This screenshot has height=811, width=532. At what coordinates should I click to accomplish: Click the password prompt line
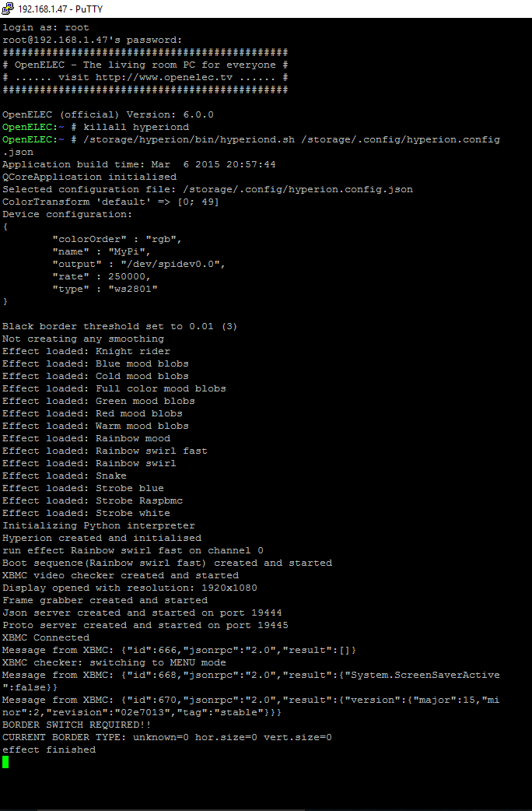click(x=92, y=40)
